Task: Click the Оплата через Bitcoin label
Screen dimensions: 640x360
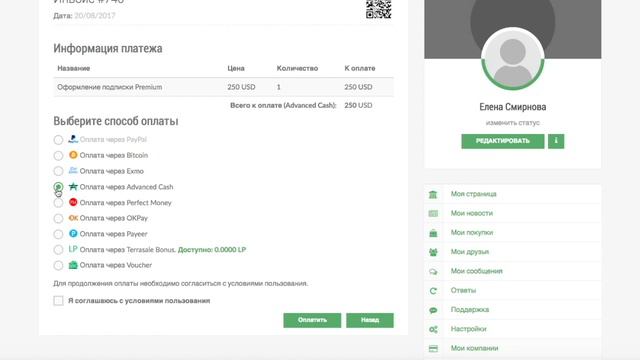Action: [x=114, y=155]
